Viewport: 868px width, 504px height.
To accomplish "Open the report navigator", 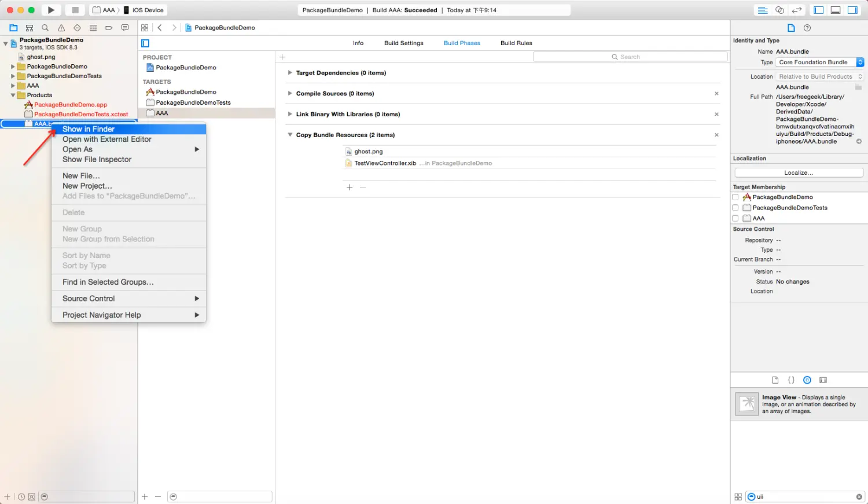I will click(x=125, y=28).
